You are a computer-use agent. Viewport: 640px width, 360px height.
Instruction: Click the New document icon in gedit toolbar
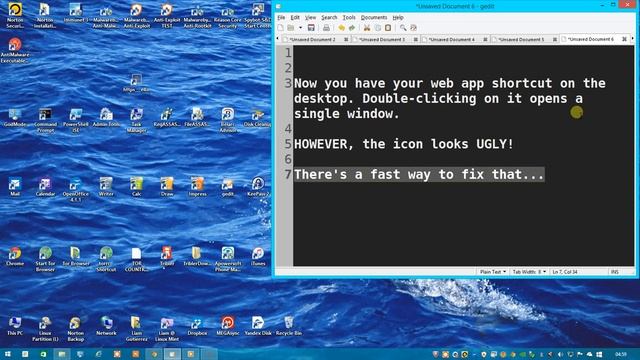point(280,28)
